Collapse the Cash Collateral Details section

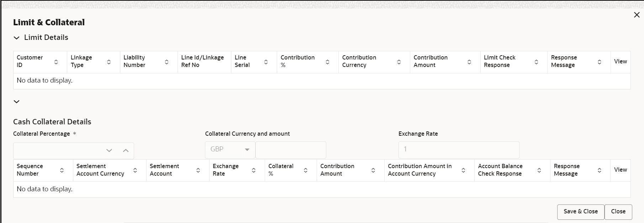pos(16,102)
